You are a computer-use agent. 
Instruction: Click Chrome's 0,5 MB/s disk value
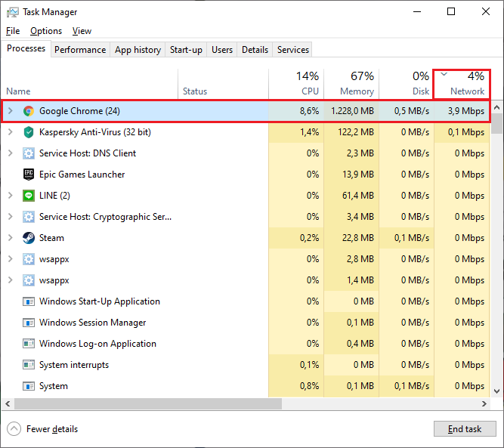click(411, 111)
